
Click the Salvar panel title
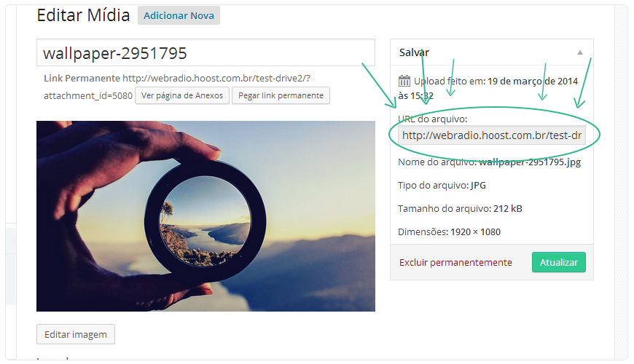[414, 52]
